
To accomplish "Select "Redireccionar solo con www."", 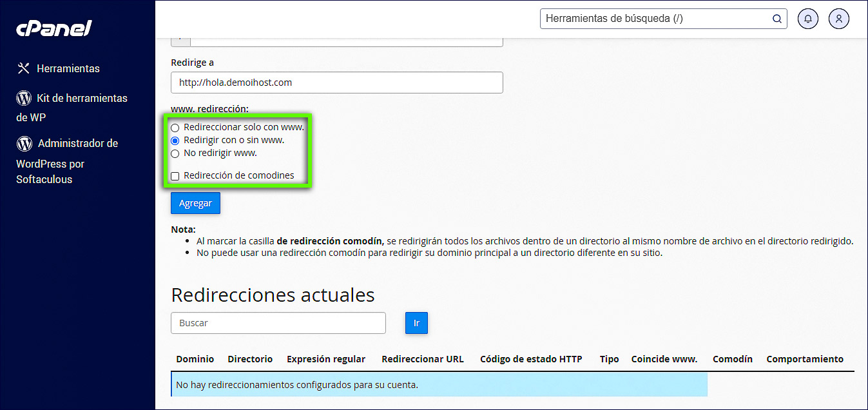I will coord(175,128).
